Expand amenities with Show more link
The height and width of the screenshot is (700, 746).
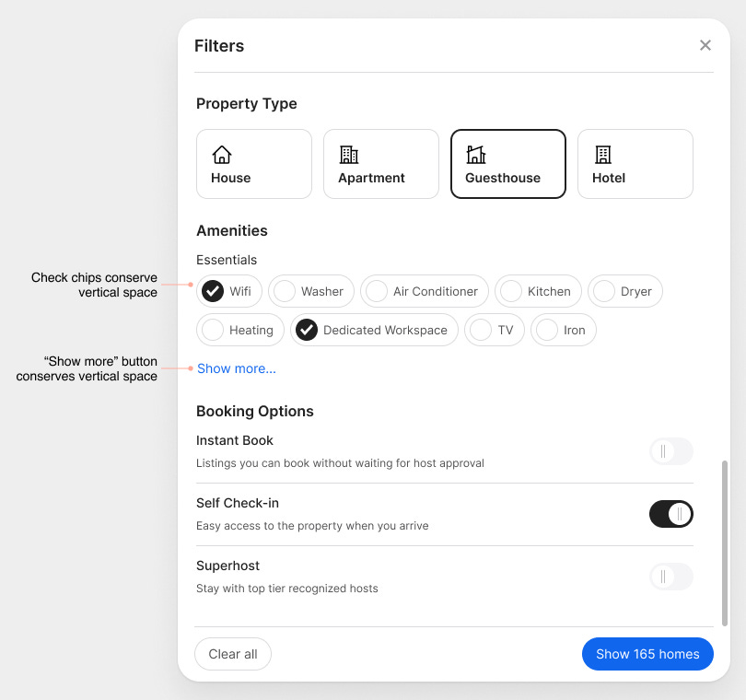tap(236, 368)
